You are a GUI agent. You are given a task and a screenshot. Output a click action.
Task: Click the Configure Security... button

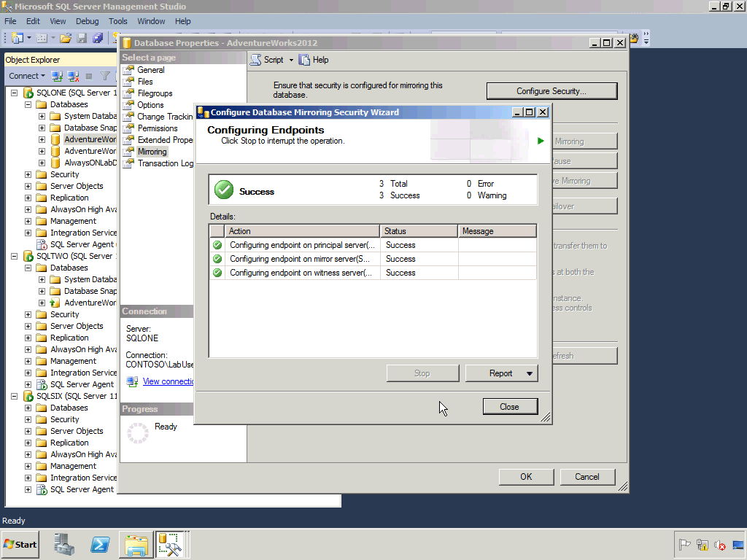click(551, 91)
